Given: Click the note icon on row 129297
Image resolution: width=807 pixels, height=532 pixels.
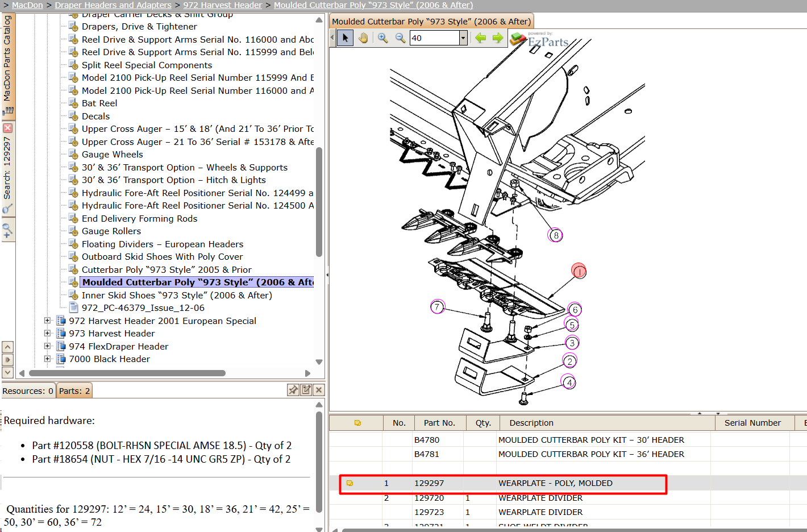Looking at the screenshot, I should [x=350, y=483].
